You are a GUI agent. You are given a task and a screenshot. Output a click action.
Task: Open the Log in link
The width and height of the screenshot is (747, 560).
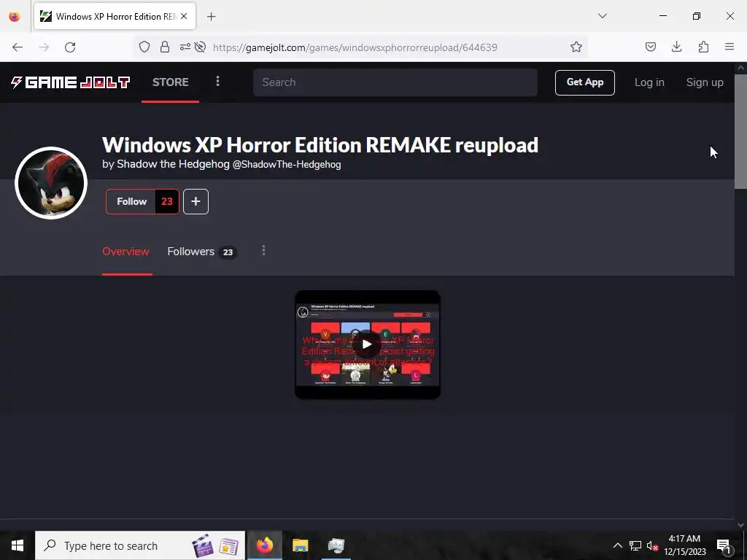tap(649, 82)
